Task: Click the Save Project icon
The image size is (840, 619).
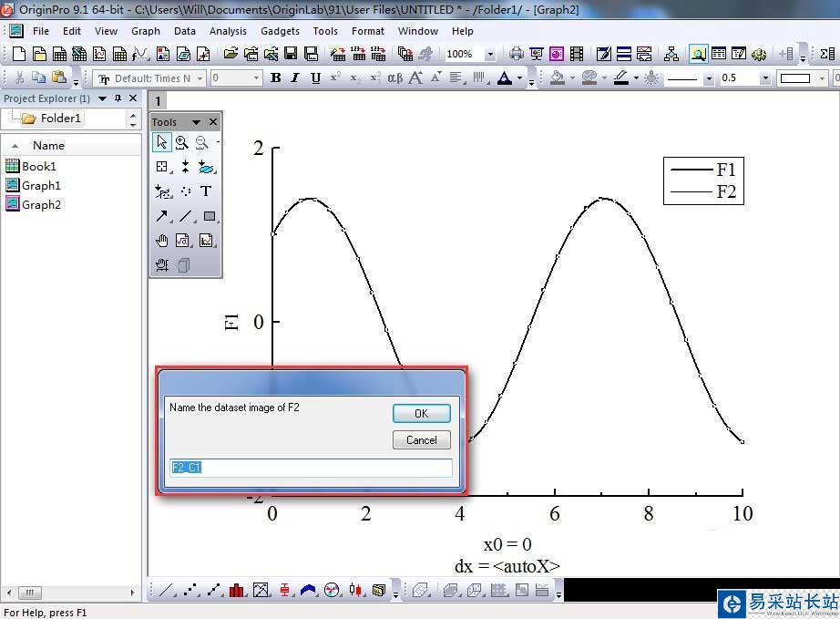Action: [x=291, y=54]
